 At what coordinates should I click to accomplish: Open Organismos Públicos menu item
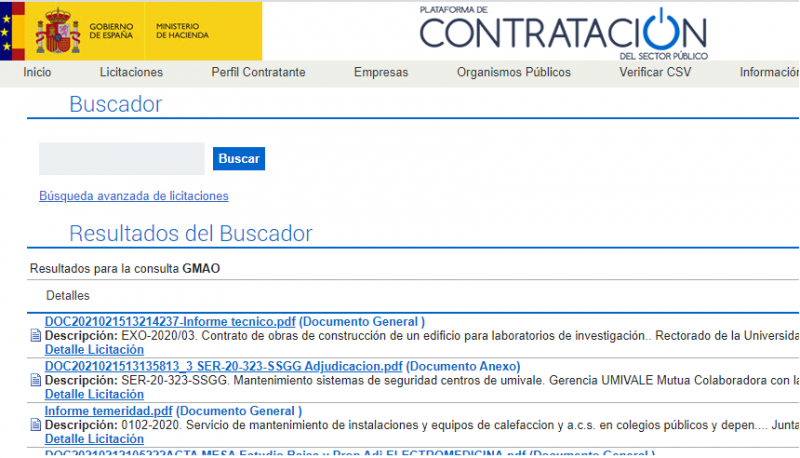tap(514, 72)
